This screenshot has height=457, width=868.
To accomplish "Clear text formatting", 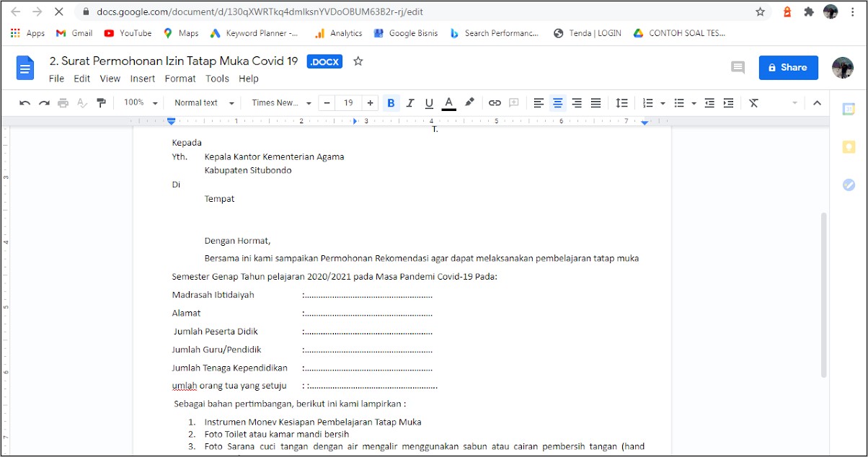I will point(754,103).
